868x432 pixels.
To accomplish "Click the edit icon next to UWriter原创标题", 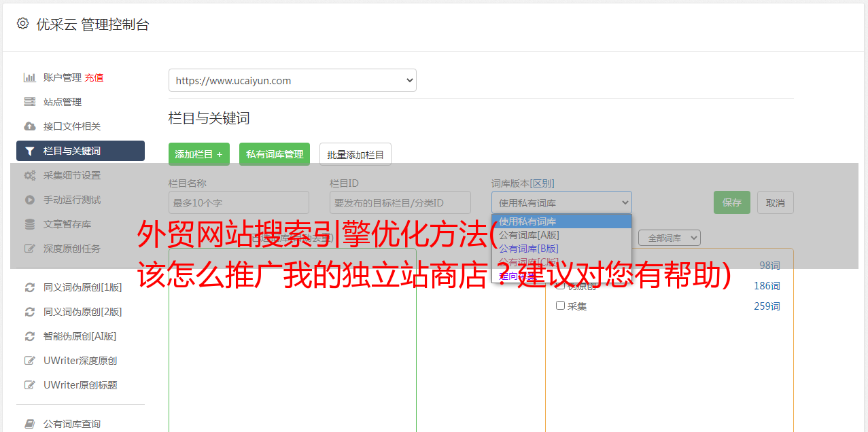I will coord(30,385).
